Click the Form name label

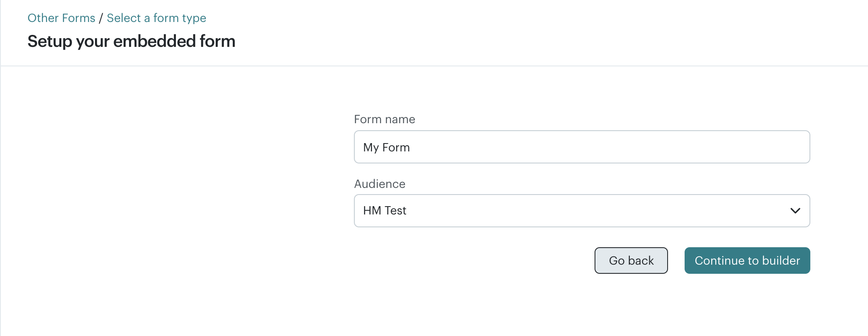(x=384, y=119)
